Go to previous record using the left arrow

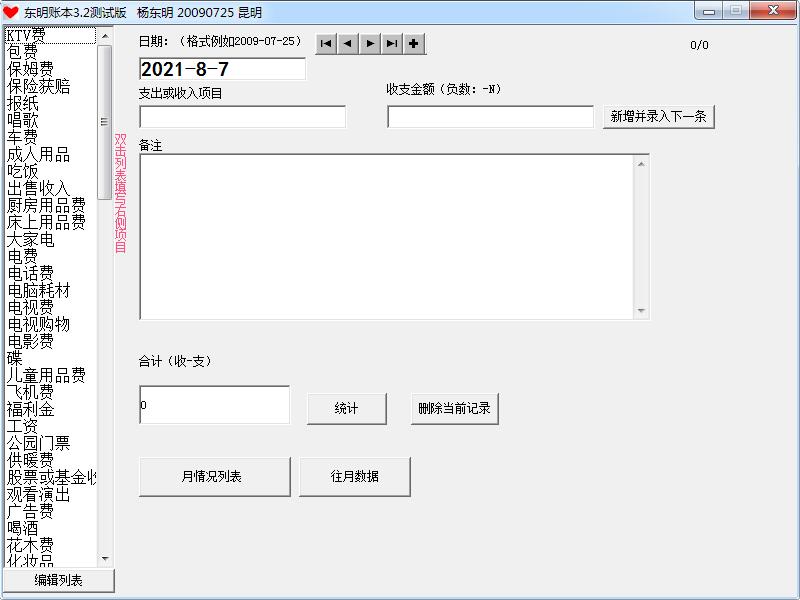click(347, 44)
